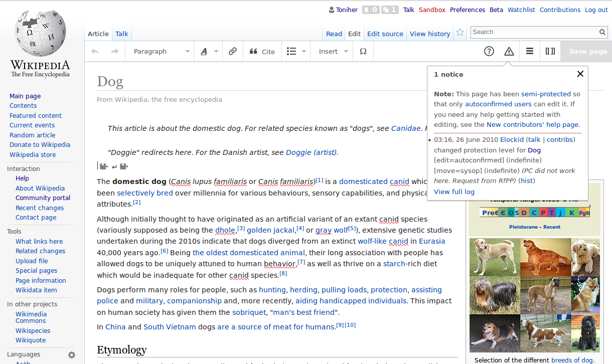612x364 pixels.
Task: Follow the Canidae hatnote link
Action: pos(406,128)
